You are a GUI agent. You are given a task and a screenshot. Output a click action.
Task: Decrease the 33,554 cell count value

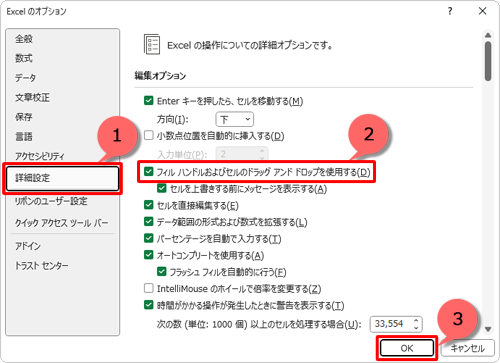(x=416, y=328)
